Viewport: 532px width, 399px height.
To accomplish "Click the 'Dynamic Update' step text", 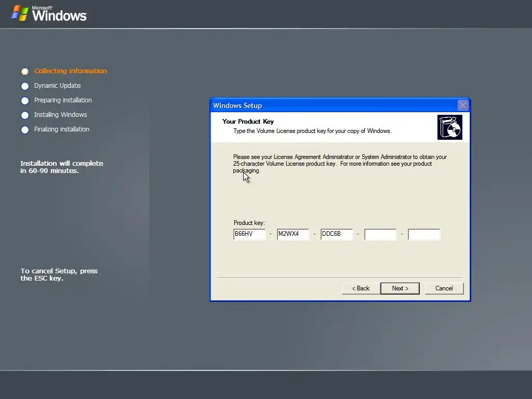I will point(57,86).
